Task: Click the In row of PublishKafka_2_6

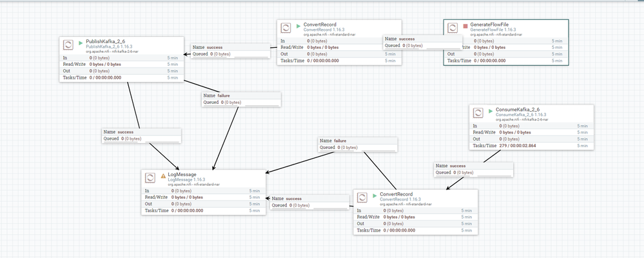Action: (x=122, y=57)
